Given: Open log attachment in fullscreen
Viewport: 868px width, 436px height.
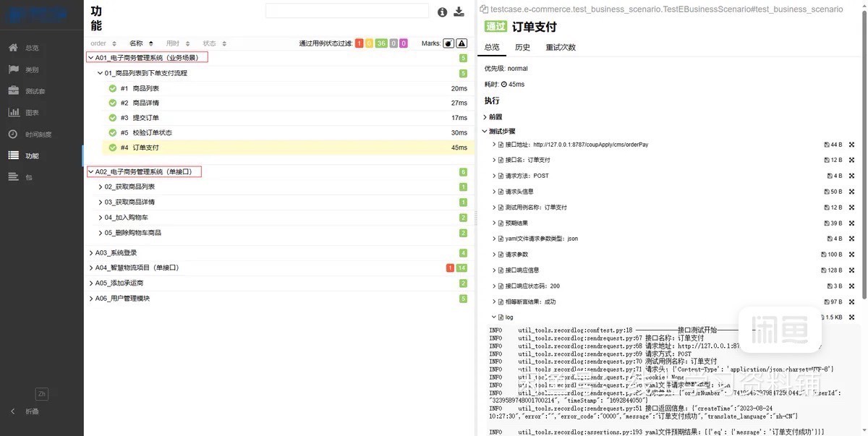Looking at the screenshot, I should tap(851, 317).
